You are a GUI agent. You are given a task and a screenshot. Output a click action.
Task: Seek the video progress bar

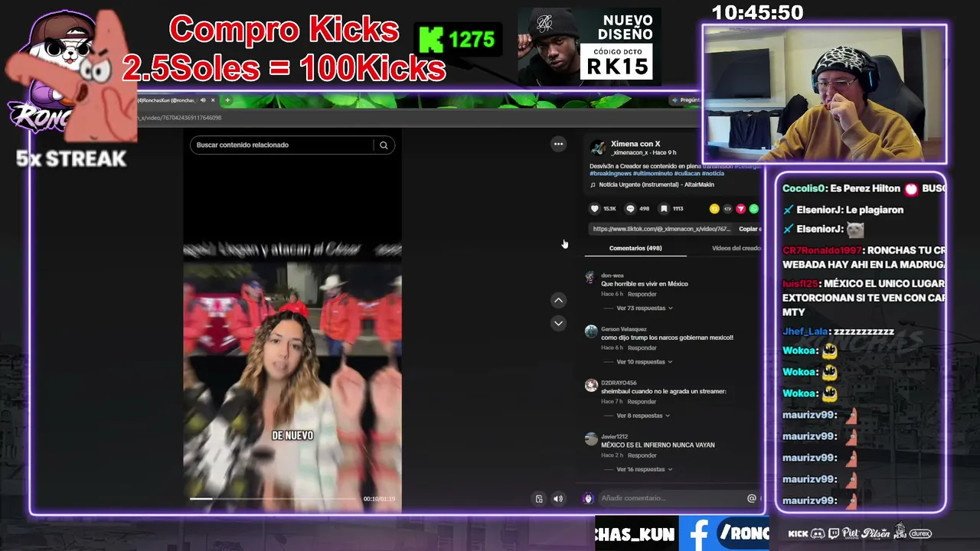(273, 499)
